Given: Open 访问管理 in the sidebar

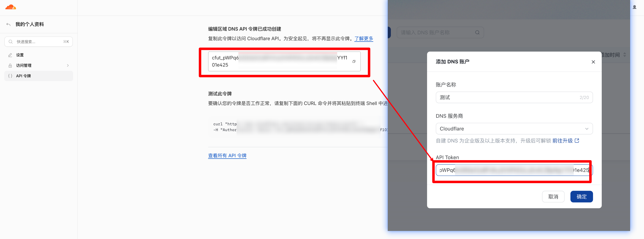Looking at the screenshot, I should click(38, 65).
